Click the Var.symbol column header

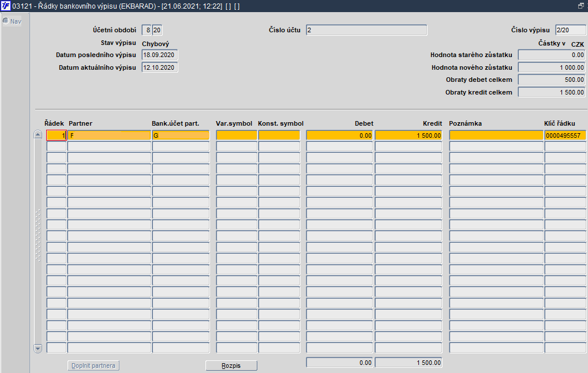pyautogui.click(x=234, y=123)
